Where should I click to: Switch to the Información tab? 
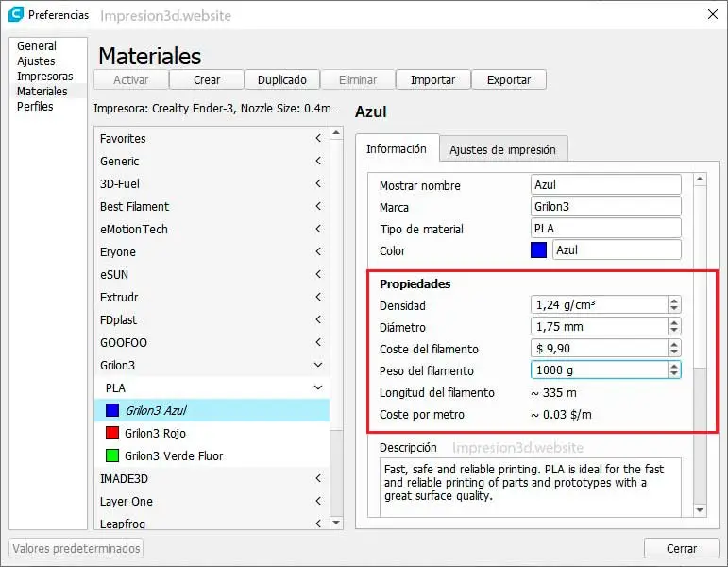397,148
